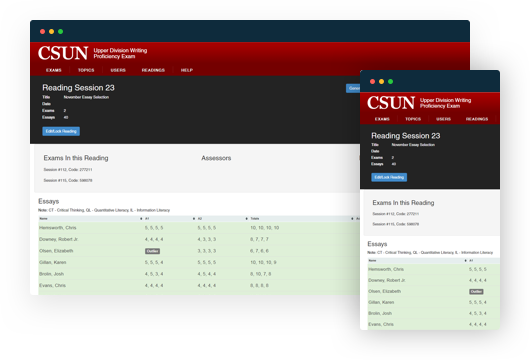Screen dimensions: 530x360
Task: Open Session #112 link in front window
Action: tap(395, 214)
